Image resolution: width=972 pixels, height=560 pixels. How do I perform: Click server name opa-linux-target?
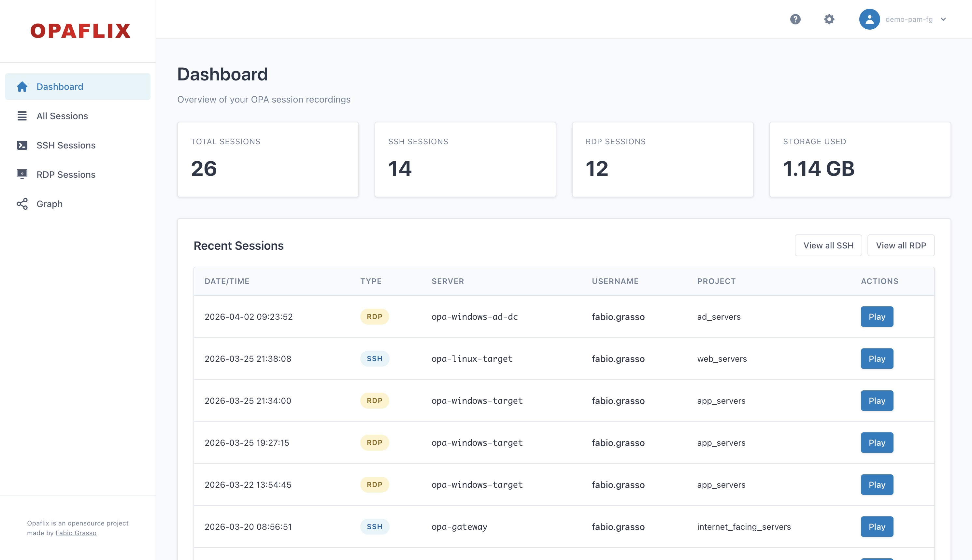pyautogui.click(x=472, y=358)
